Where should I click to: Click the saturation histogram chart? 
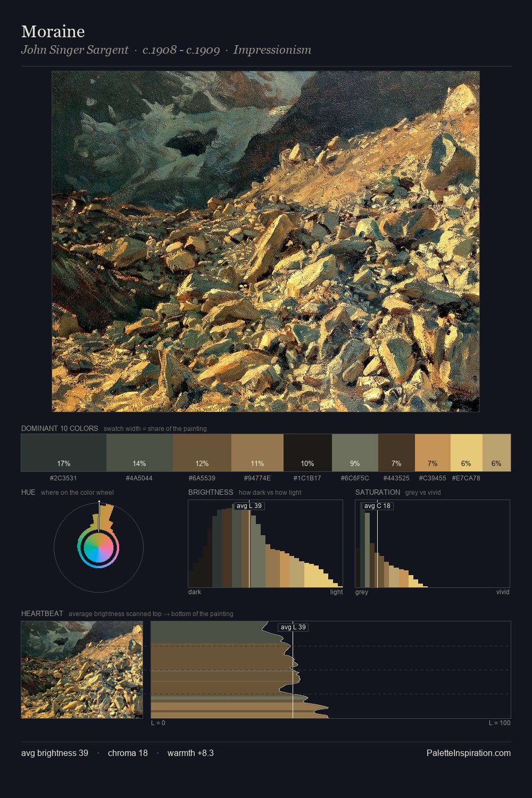coord(433,544)
